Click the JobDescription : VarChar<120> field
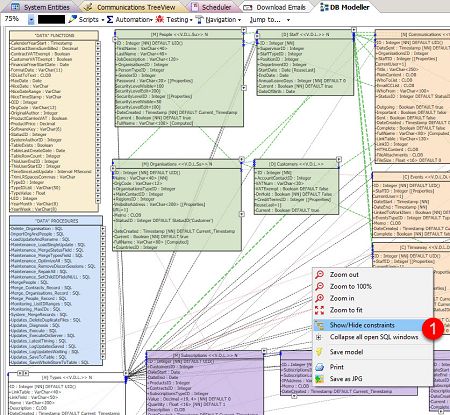The image size is (450, 415). click(147, 59)
